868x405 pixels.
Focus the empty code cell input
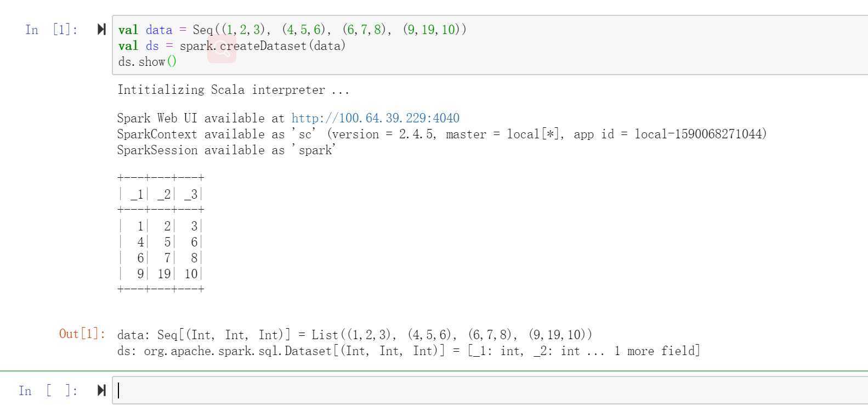488,390
